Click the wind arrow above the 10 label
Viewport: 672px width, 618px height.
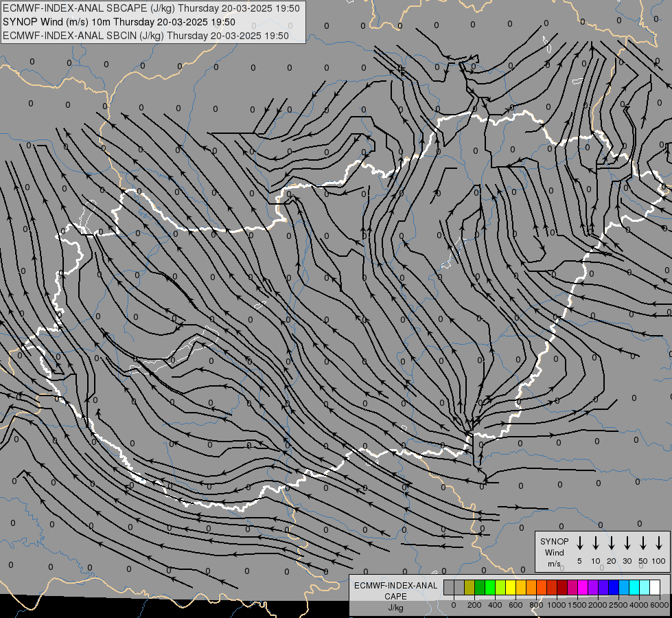(596, 543)
